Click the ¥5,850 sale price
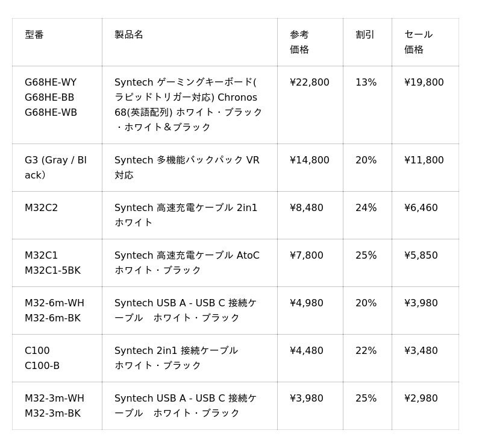This screenshot has width=482, height=448. [x=421, y=256]
